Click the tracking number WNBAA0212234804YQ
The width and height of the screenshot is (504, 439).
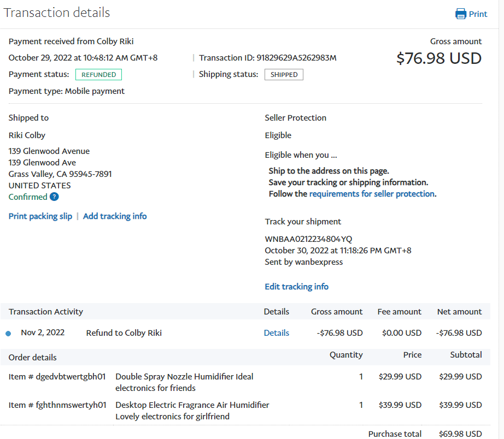pyautogui.click(x=308, y=239)
